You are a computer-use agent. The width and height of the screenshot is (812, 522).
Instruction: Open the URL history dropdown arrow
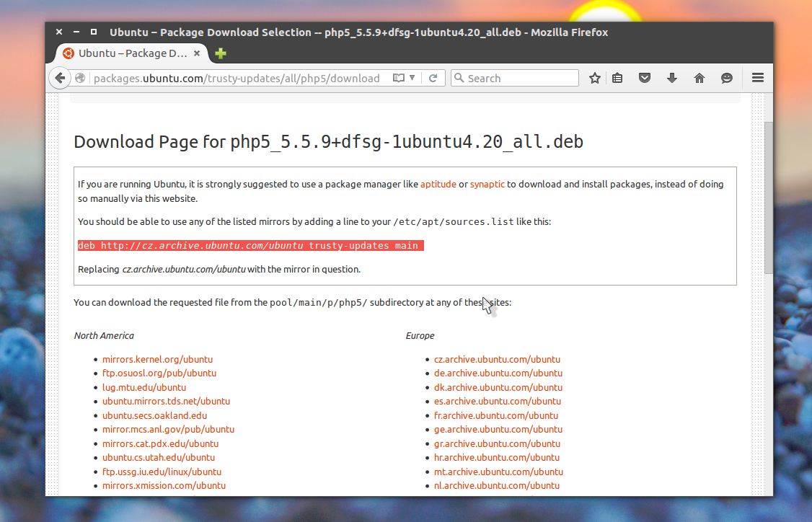(x=412, y=78)
